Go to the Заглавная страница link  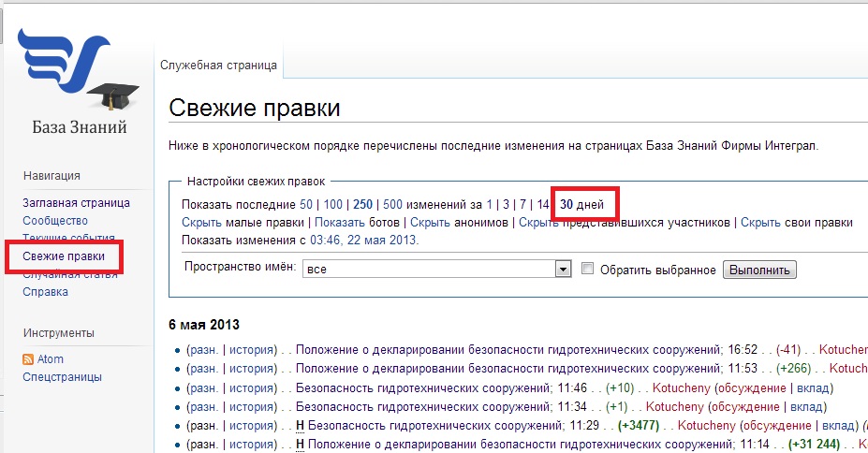pos(76,203)
